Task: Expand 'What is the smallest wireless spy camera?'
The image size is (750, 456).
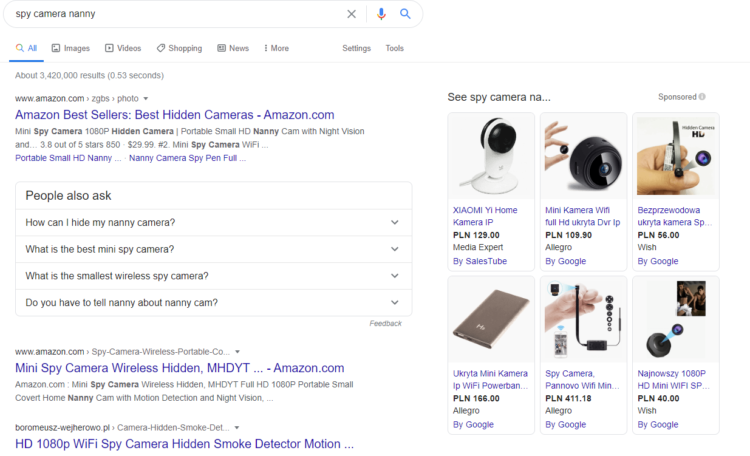Action: [213, 276]
